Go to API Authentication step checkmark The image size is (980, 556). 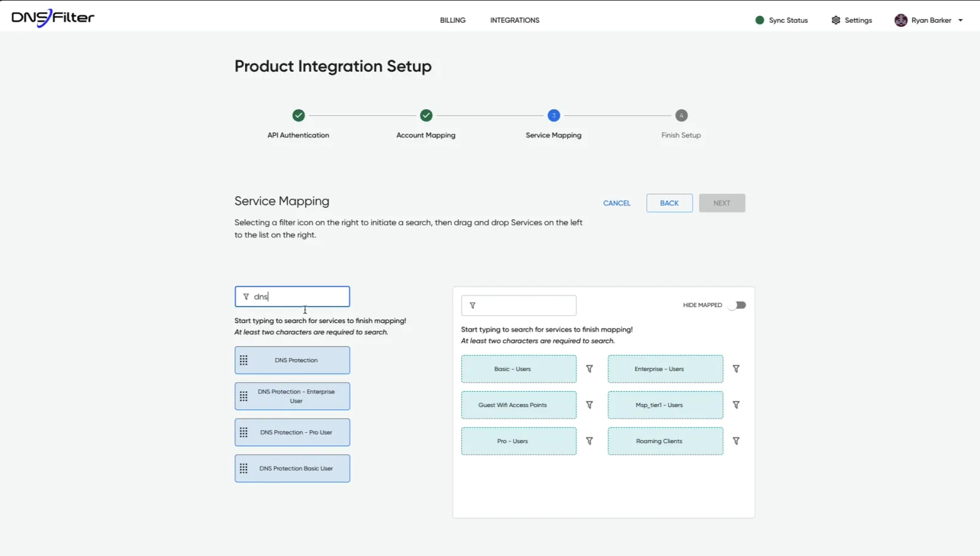[x=298, y=115]
